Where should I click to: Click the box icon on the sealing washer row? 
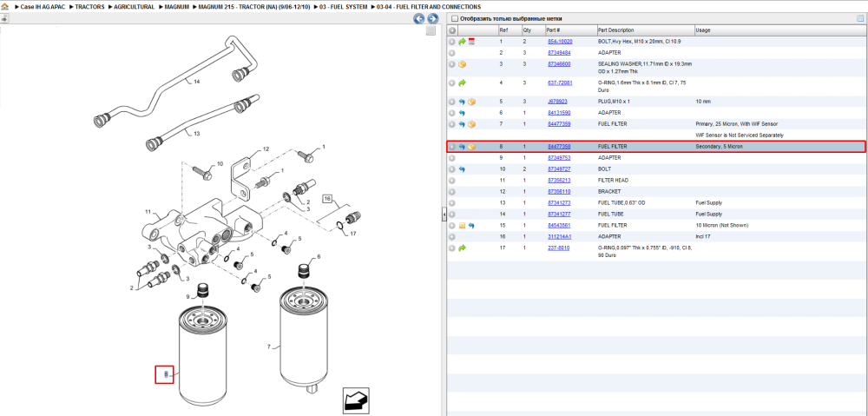pyautogui.click(x=463, y=64)
